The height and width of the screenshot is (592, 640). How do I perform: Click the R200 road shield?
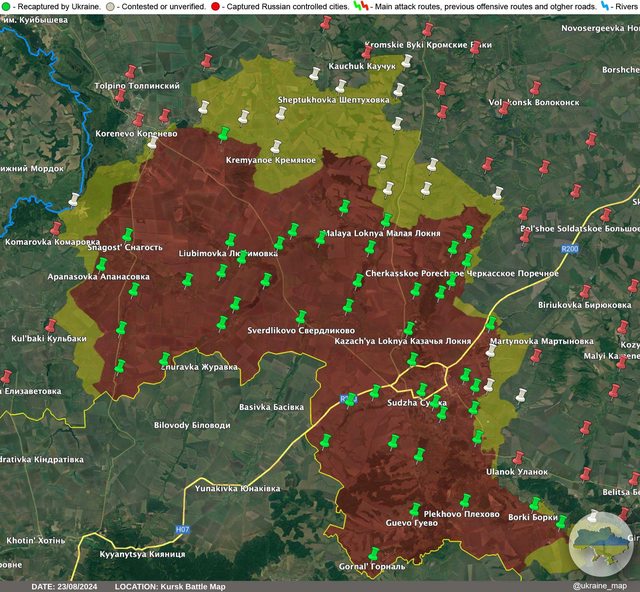(x=570, y=249)
